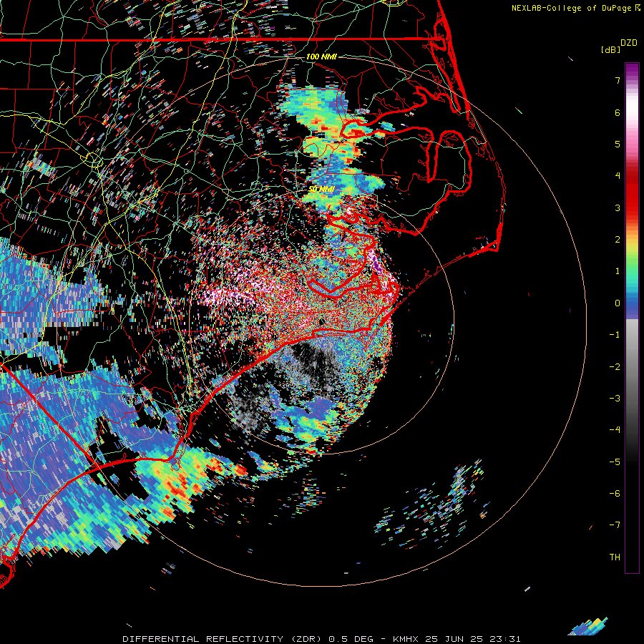Screen dimensions: 644x644
Task: Click the [dB] unit label
Action: [x=611, y=49]
